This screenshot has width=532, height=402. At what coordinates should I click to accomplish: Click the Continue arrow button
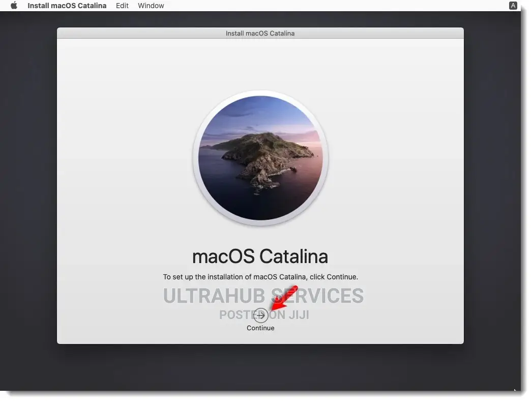(x=260, y=316)
